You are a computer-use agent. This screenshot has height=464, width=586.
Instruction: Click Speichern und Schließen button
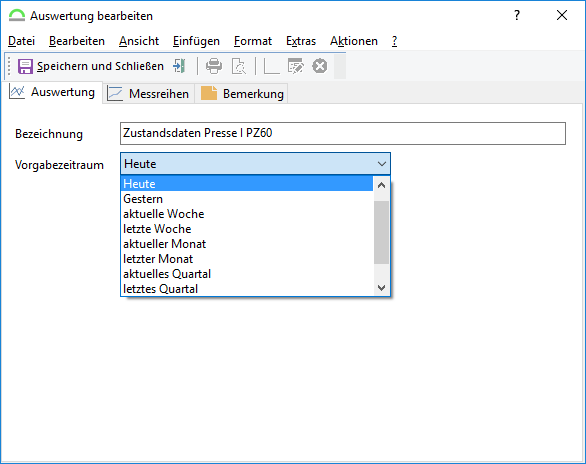pyautogui.click(x=91, y=66)
